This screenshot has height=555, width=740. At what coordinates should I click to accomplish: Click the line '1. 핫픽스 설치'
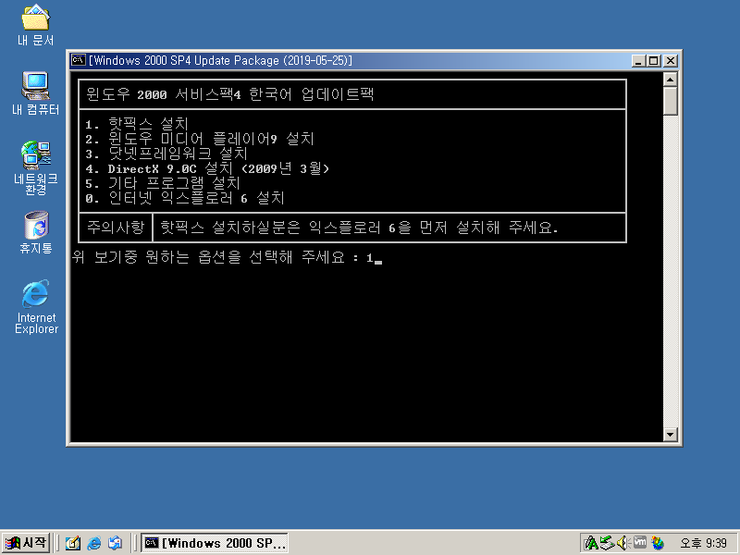point(137,124)
